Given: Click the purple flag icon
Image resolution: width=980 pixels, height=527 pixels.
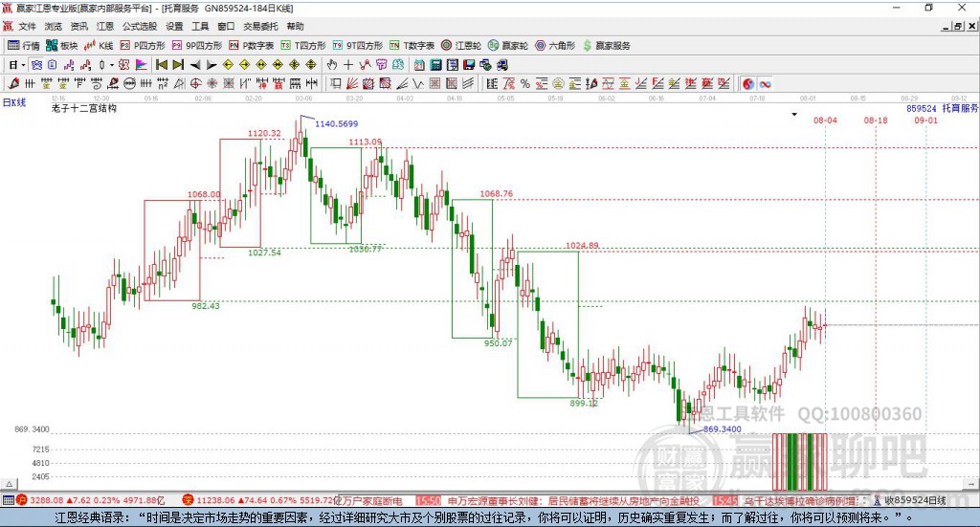Looking at the screenshot, I should pyautogui.click(x=142, y=64).
